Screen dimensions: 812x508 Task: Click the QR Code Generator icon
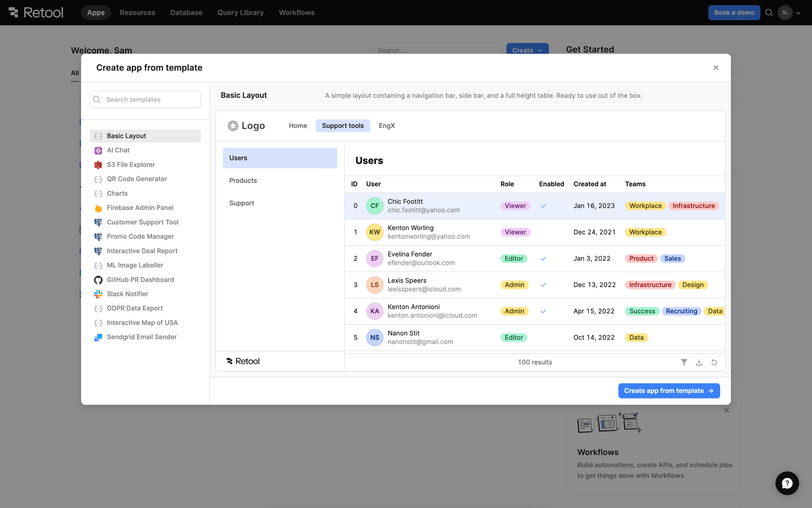[x=98, y=179]
